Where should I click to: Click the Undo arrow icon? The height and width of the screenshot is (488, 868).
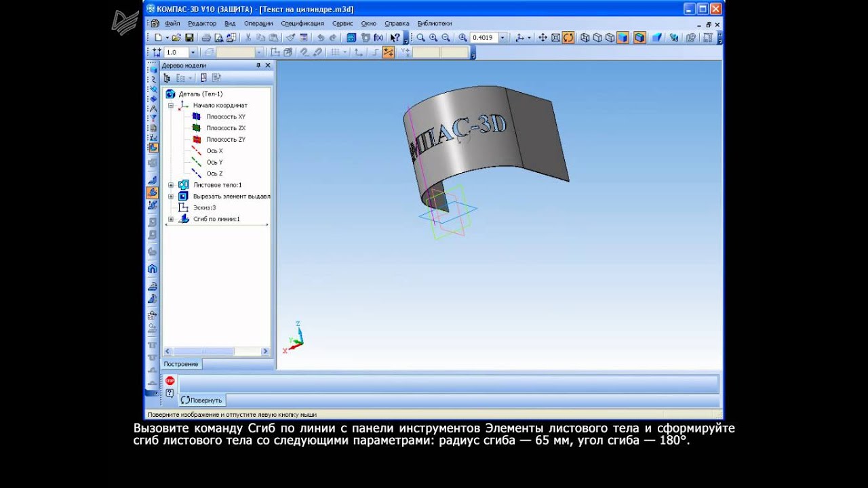tap(320, 38)
